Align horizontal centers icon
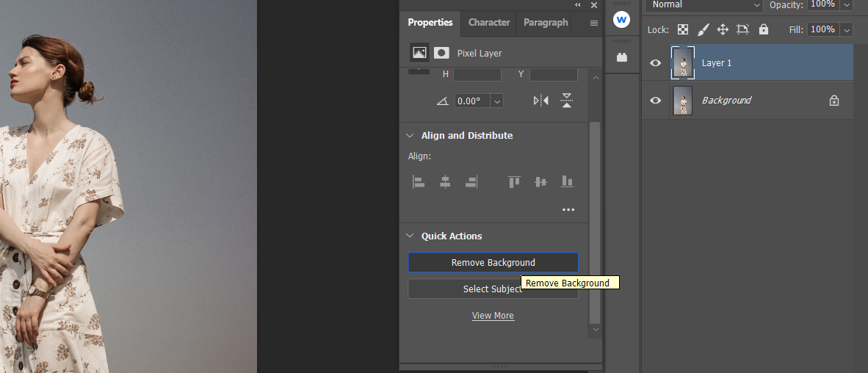The height and width of the screenshot is (373, 868). [x=445, y=181]
